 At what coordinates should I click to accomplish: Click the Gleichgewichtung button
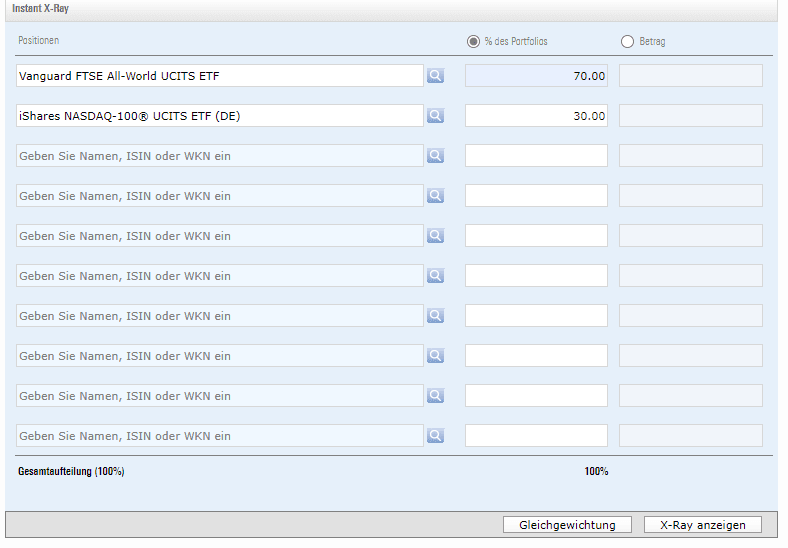[567, 525]
